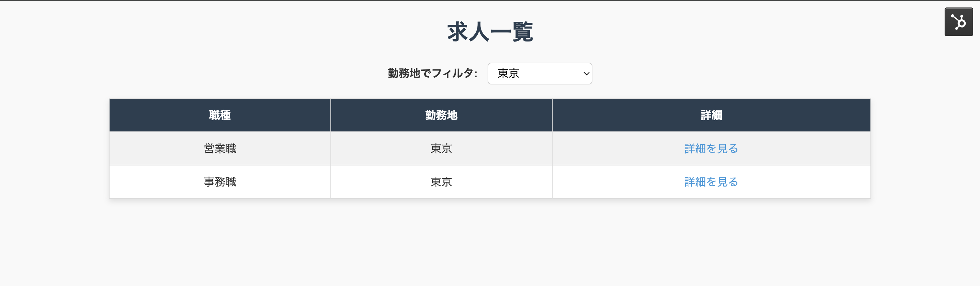Click the 職種 column header
980x286 pixels.
pos(220,115)
